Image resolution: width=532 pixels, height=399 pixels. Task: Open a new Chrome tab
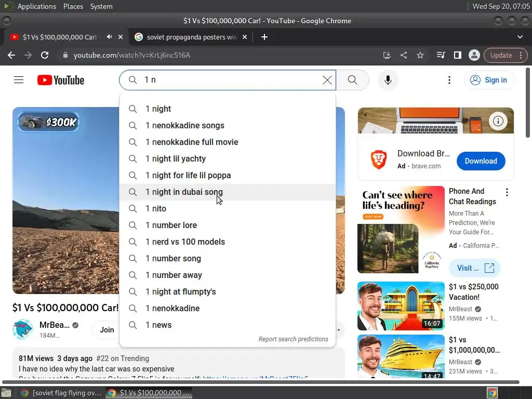tap(264, 37)
